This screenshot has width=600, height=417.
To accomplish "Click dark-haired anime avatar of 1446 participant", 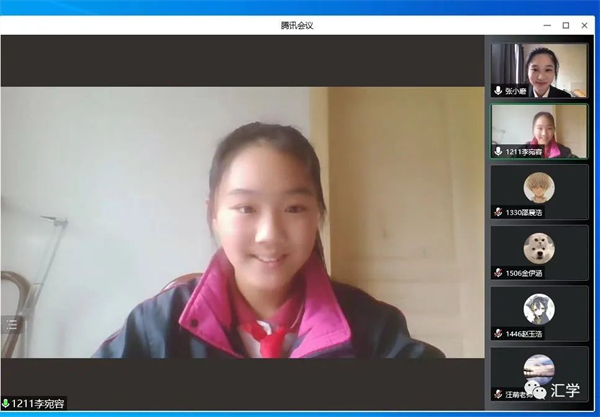I will tap(539, 309).
